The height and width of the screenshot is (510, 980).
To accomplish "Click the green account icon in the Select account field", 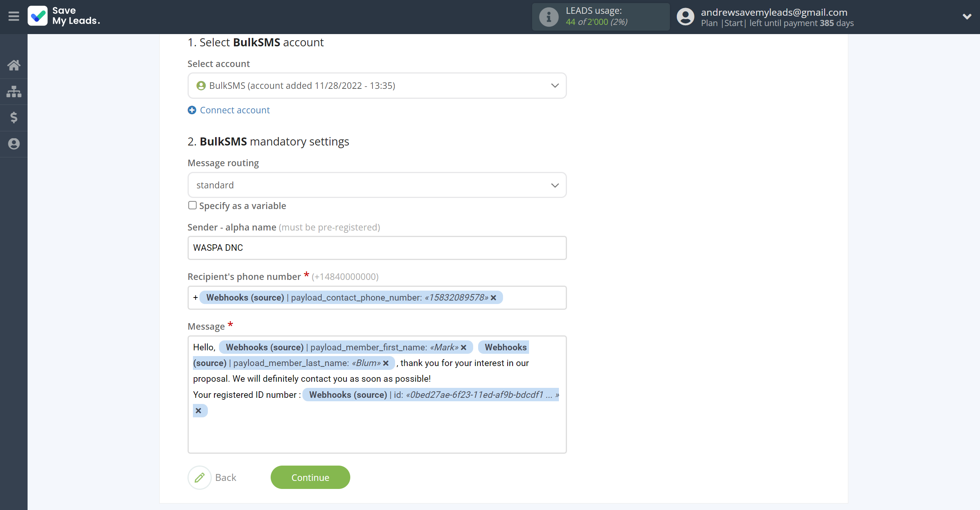I will coord(201,86).
